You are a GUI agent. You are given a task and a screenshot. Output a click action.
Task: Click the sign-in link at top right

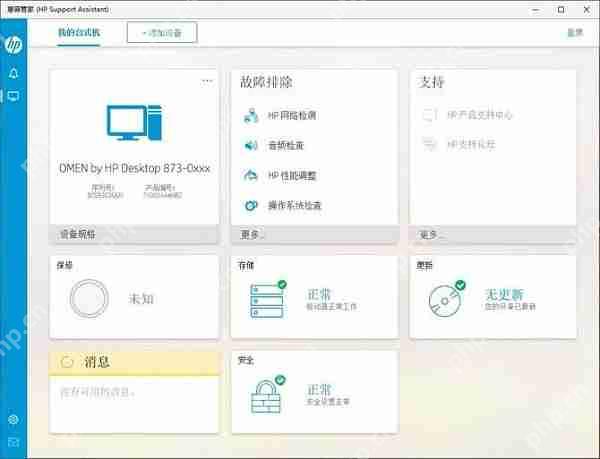[575, 33]
